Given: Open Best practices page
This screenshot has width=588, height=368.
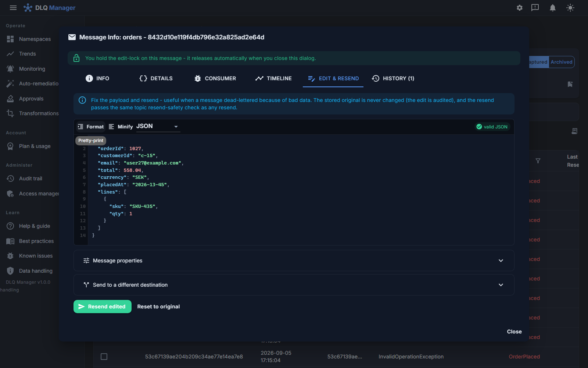Looking at the screenshot, I should tap(29, 241).
